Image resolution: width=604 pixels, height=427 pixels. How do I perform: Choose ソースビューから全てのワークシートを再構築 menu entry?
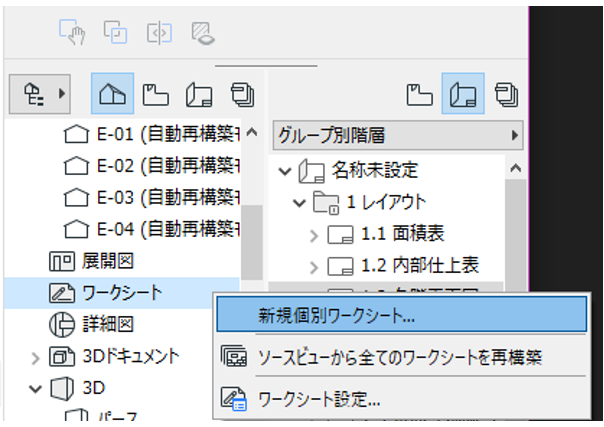pos(401,357)
